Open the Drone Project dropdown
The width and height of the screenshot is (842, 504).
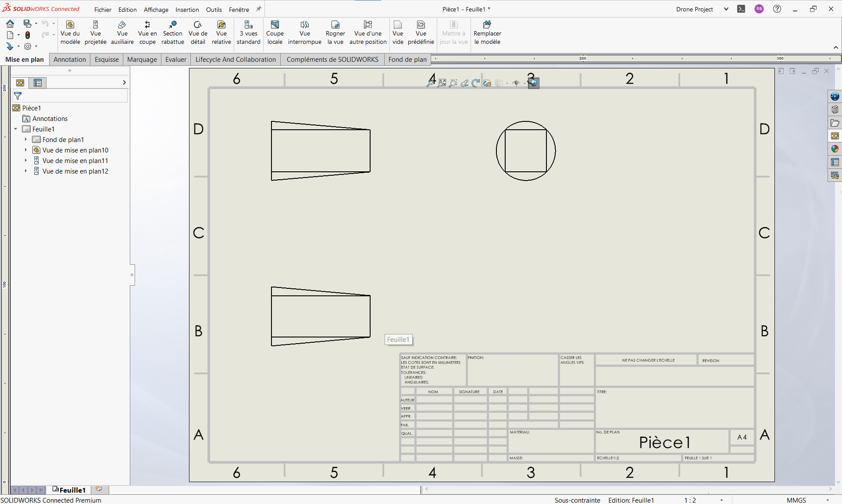point(726,9)
